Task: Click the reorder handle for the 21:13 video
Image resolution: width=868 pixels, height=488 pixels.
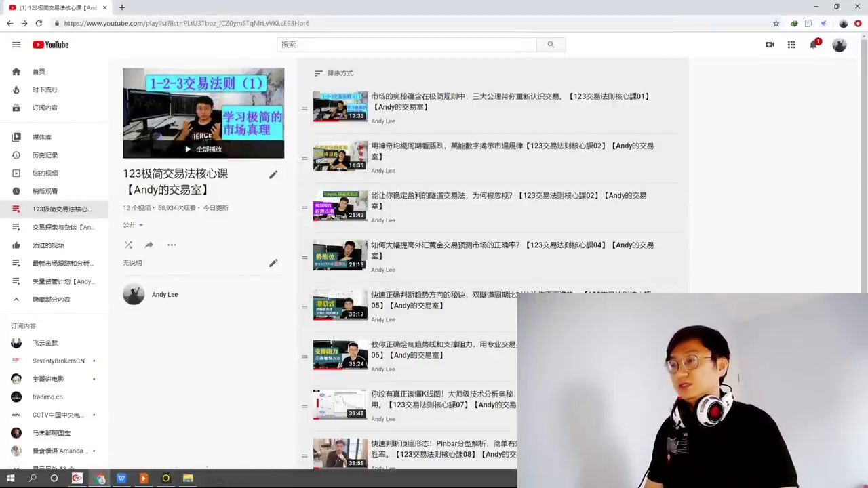Action: (x=304, y=258)
